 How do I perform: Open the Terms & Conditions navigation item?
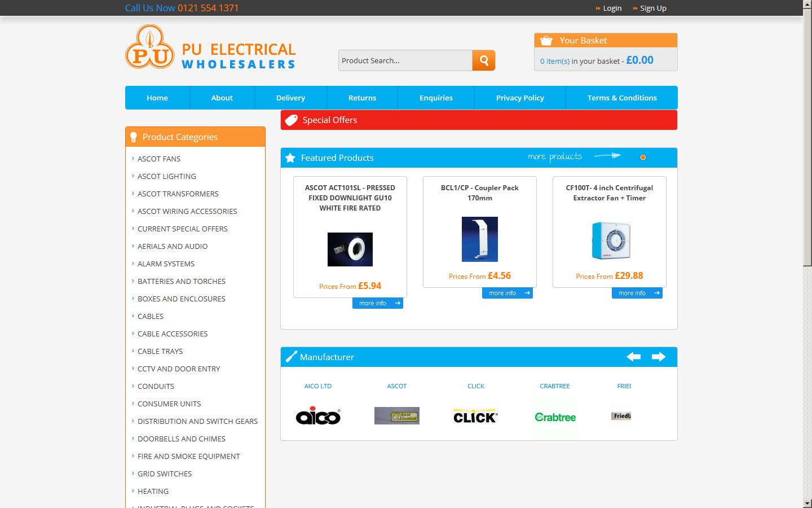pyautogui.click(x=622, y=97)
